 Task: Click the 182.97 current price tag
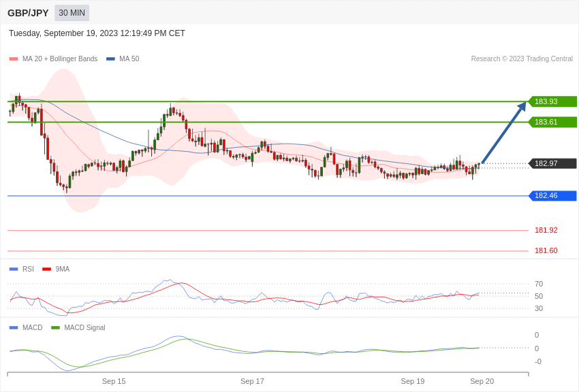552,163
